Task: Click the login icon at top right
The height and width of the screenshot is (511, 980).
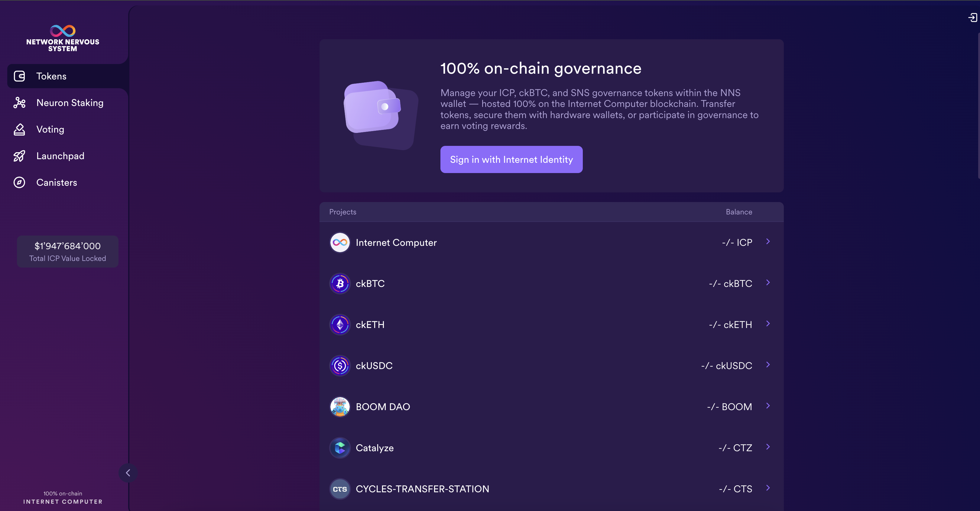Action: [972, 18]
